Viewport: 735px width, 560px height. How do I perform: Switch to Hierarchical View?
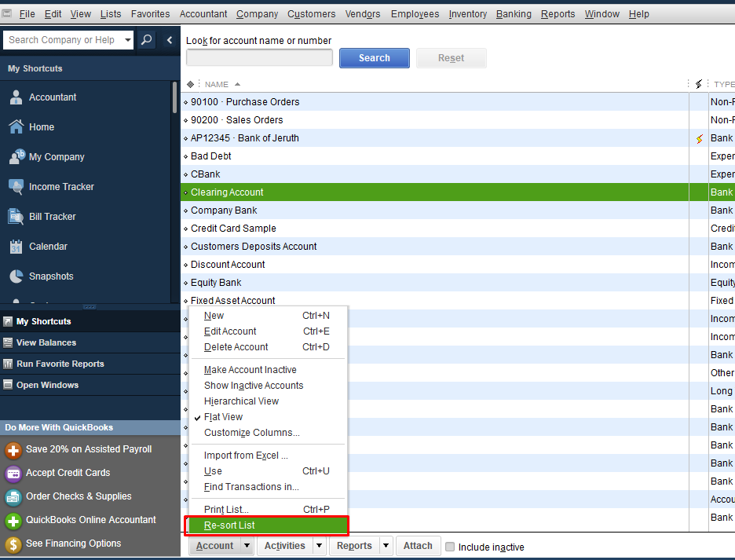click(x=241, y=401)
